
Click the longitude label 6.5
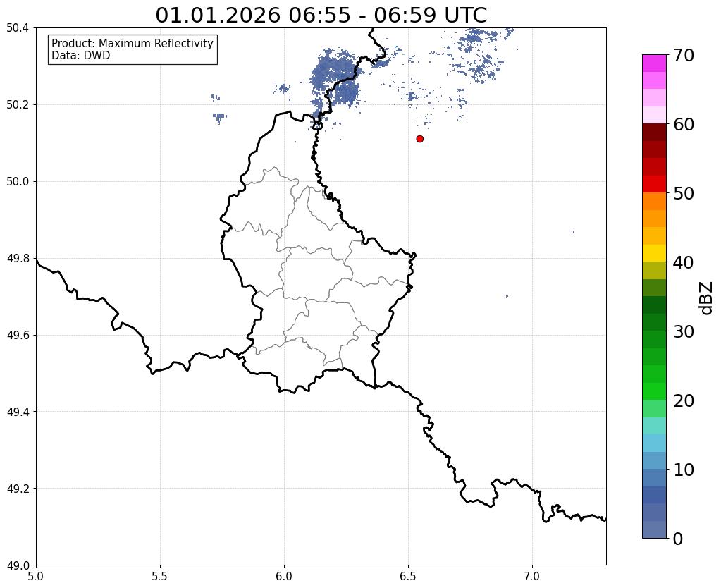[408, 576]
